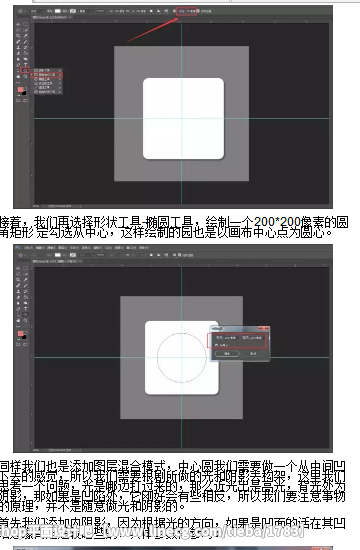
Task: Choose Polygon Tool in shape flyout menu
Action: coord(47,83)
